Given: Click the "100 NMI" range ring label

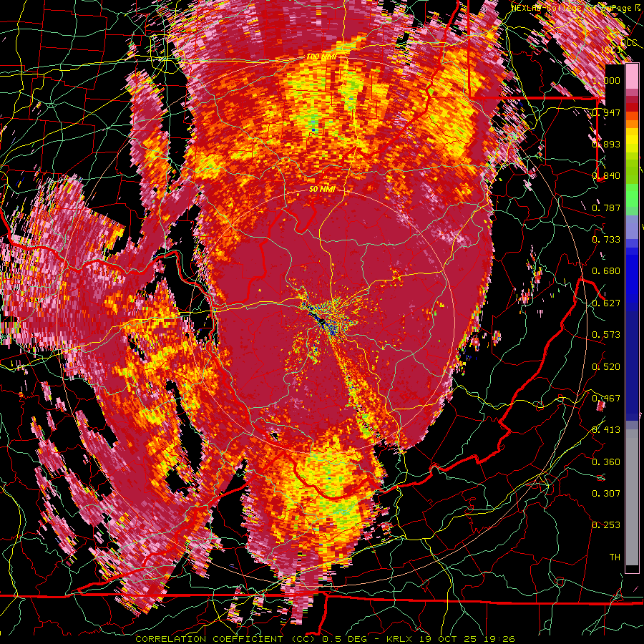Looking at the screenshot, I should click(321, 57).
